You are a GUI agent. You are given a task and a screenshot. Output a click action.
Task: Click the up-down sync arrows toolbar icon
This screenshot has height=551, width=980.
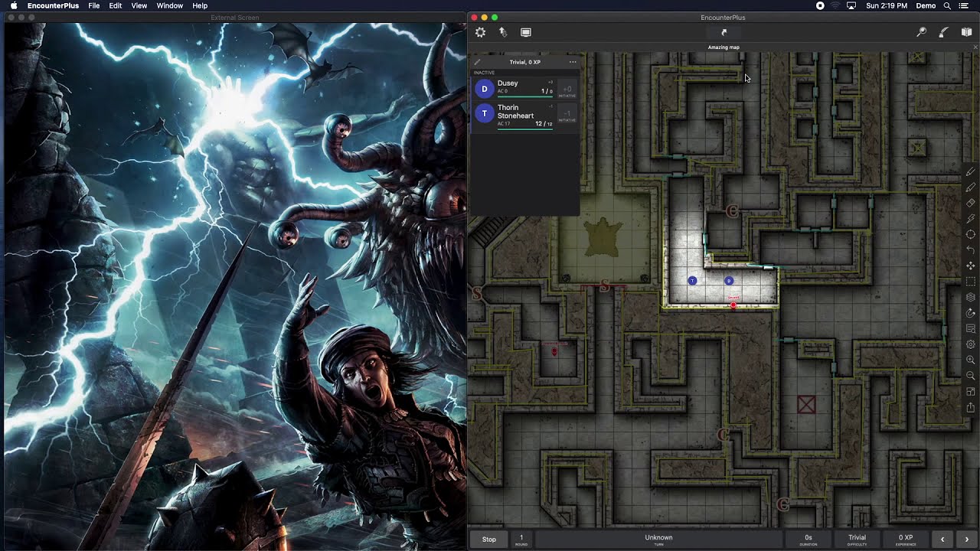pos(503,32)
